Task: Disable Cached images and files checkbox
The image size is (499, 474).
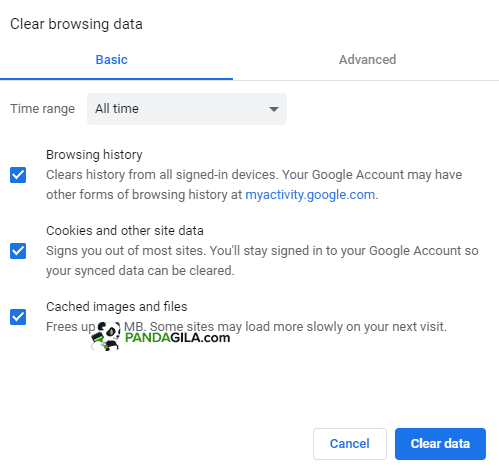Action: click(x=18, y=317)
